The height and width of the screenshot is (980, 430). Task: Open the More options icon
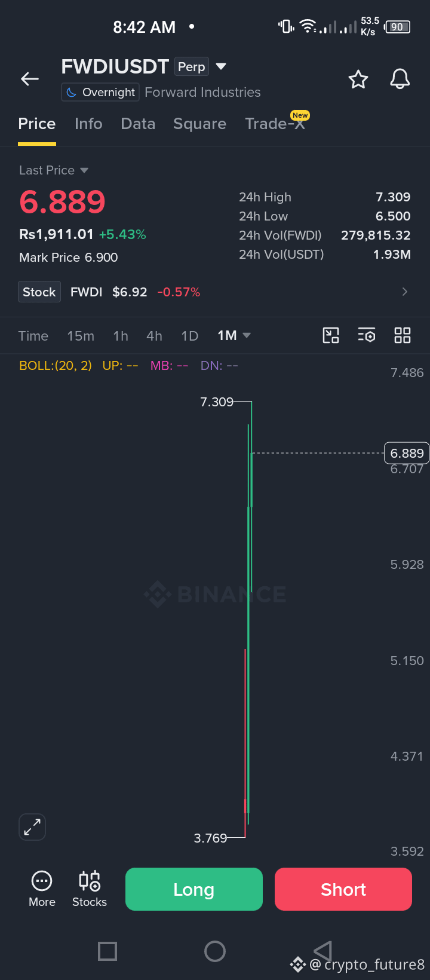(x=42, y=889)
